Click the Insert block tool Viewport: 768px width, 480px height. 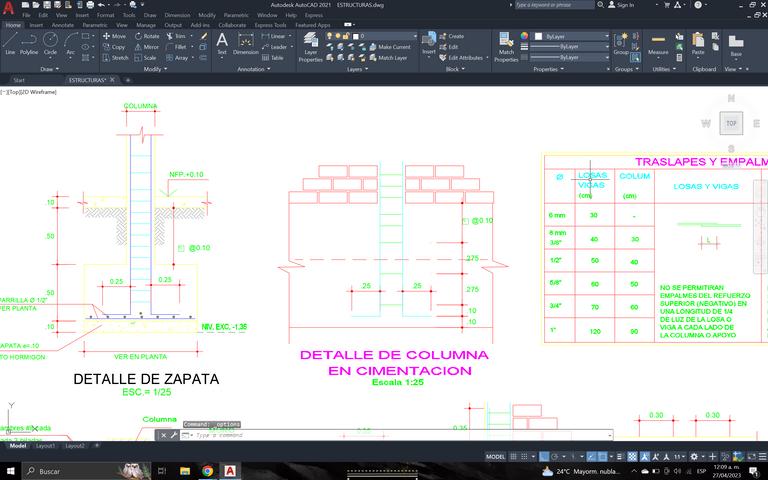(x=429, y=44)
